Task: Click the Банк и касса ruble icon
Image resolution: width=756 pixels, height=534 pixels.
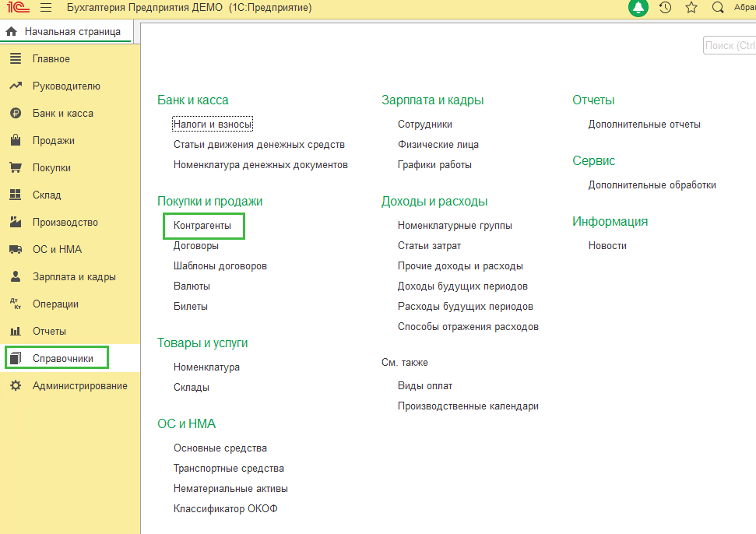Action: pos(16,113)
